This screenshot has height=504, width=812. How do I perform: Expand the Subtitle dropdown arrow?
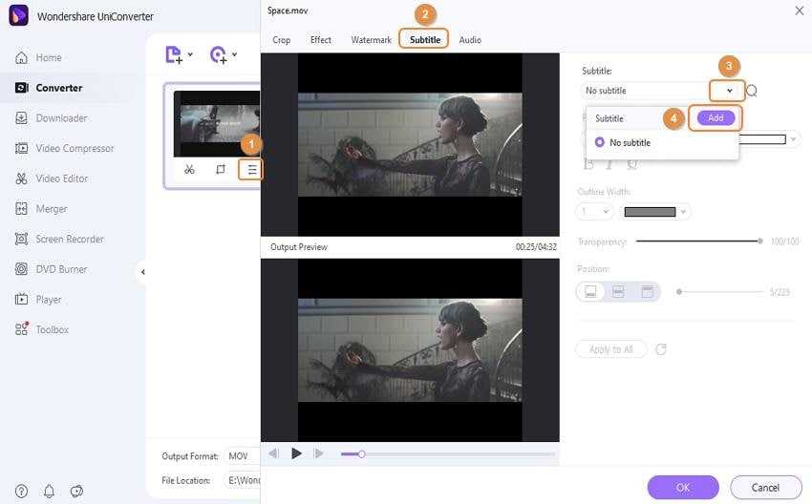click(729, 91)
